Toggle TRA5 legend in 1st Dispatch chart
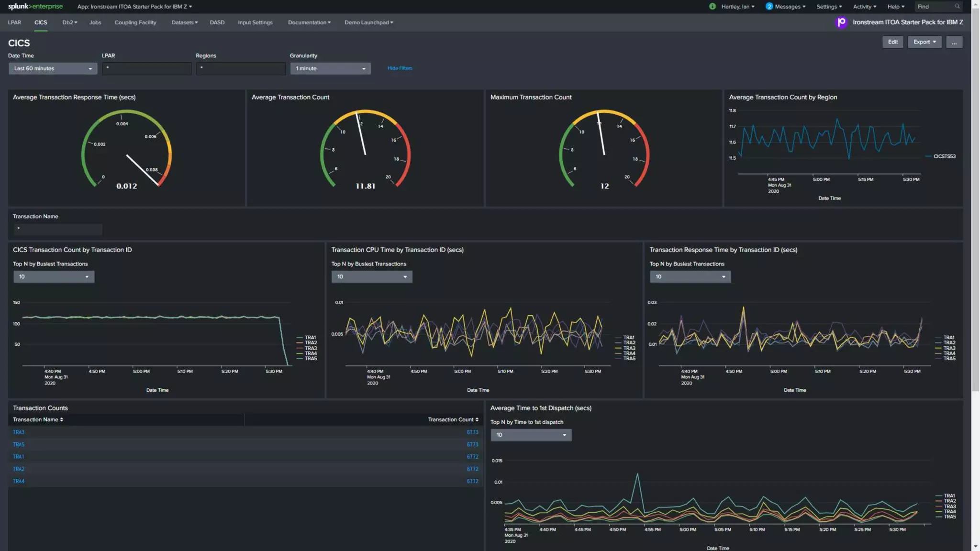The image size is (980, 551). 949,517
